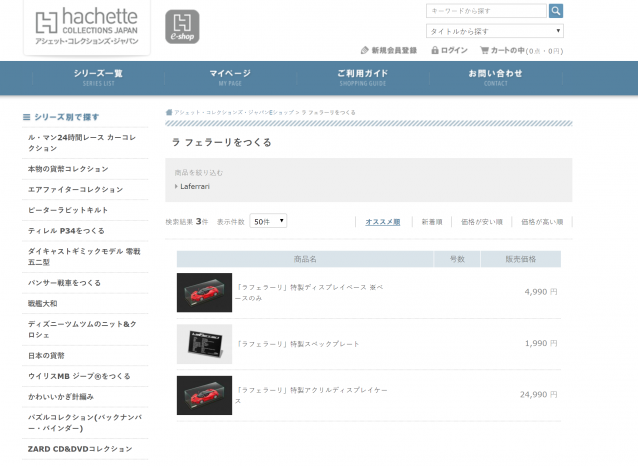Open 特製スペックプレート product name
This screenshot has height=466, width=638.
298,344
